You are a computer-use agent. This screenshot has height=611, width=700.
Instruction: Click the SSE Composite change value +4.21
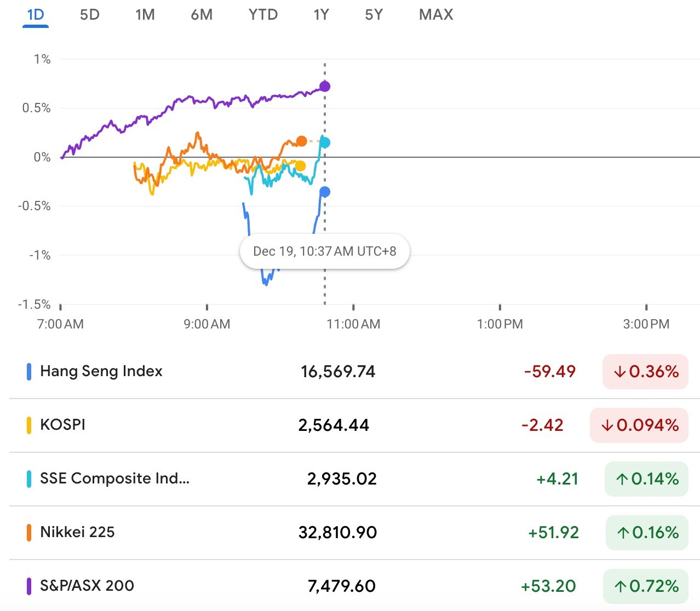pos(558,479)
